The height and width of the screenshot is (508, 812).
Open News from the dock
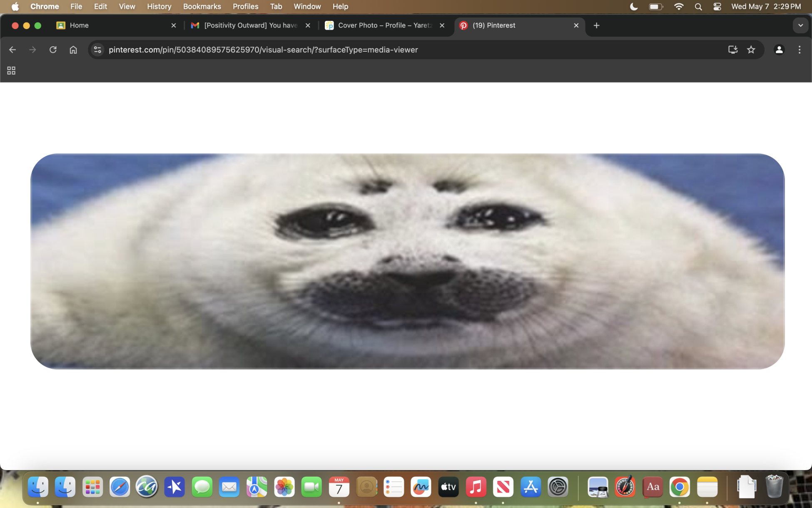(503, 487)
